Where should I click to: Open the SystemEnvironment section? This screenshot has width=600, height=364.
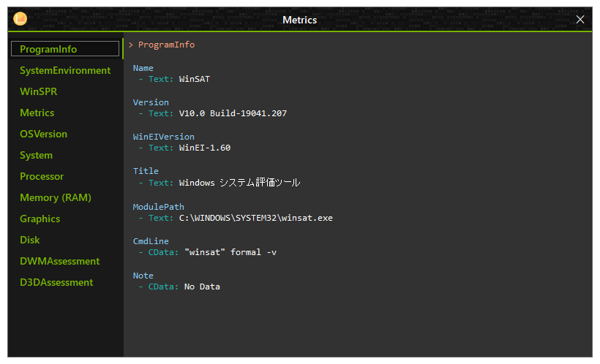point(65,70)
